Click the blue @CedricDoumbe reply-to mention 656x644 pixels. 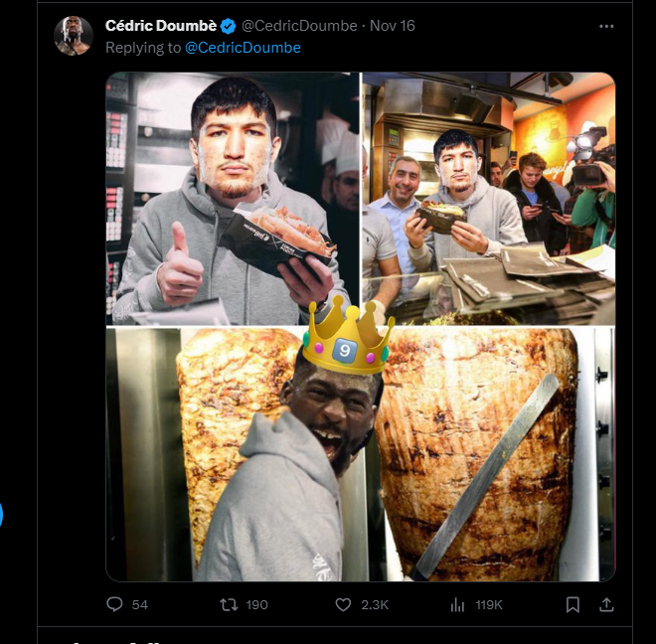[243, 47]
